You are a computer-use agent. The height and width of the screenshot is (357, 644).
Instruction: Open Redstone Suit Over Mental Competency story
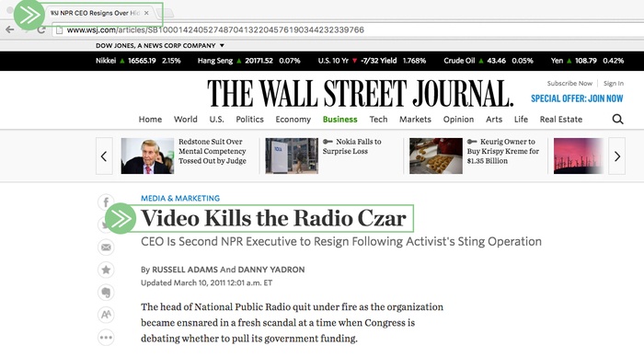(213, 151)
